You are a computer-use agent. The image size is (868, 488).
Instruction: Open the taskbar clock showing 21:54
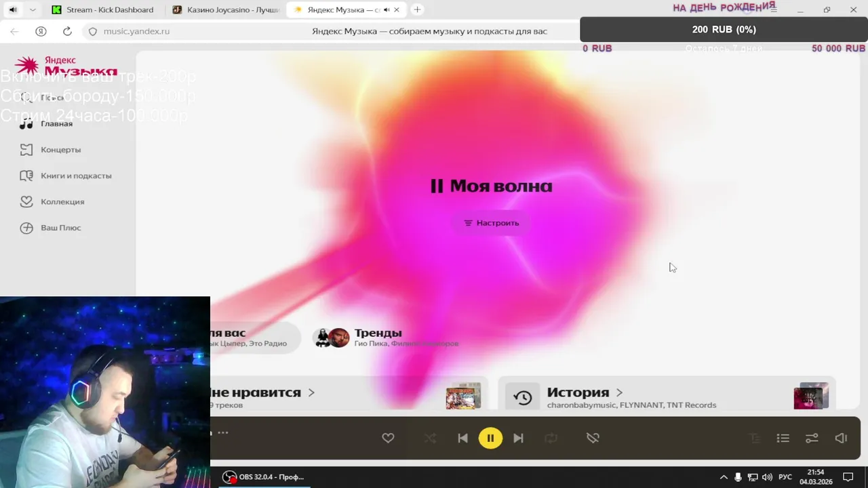pyautogui.click(x=816, y=477)
